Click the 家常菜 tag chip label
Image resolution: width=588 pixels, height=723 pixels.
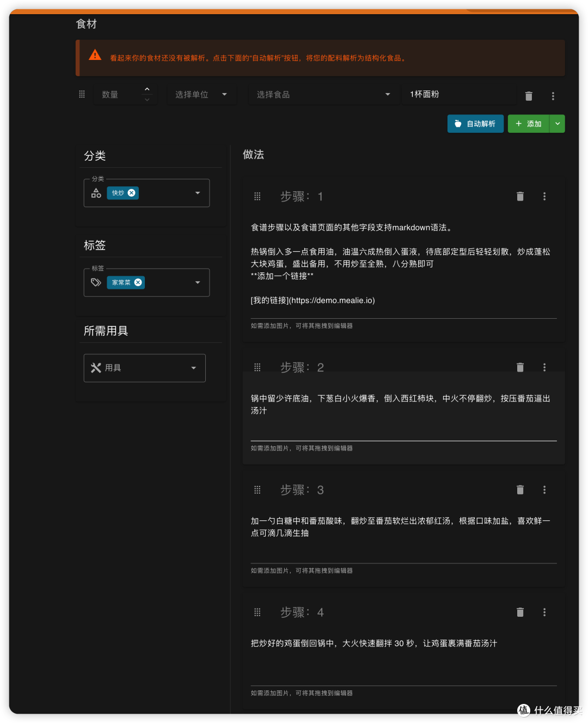121,282
